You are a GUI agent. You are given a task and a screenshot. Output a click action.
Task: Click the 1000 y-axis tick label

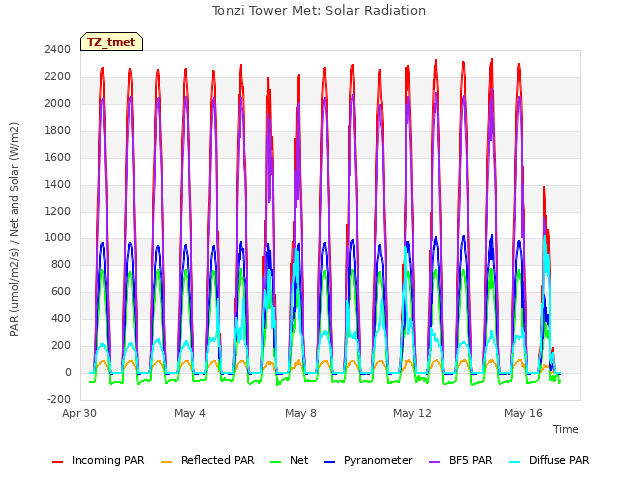[58, 238]
